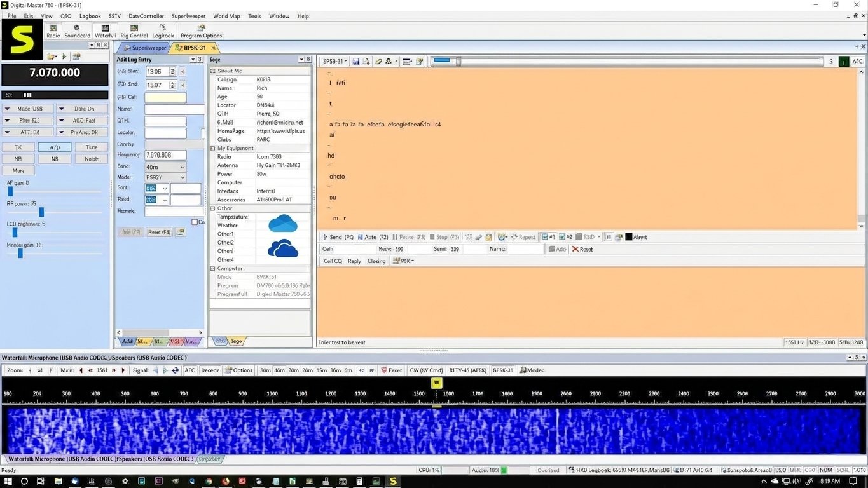Open the Filter dropdown in radio pane
The image size is (868, 488).
[x=27, y=120]
